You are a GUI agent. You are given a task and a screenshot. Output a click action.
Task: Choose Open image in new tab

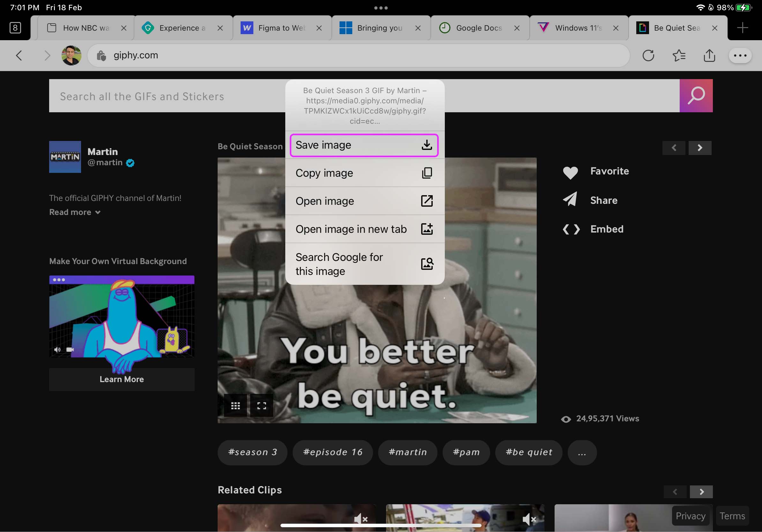pos(365,229)
